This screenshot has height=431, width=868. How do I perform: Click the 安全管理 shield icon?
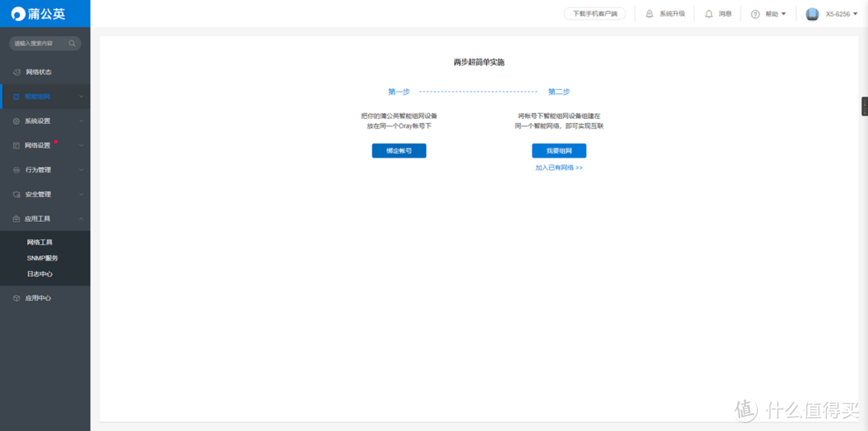[x=16, y=195]
